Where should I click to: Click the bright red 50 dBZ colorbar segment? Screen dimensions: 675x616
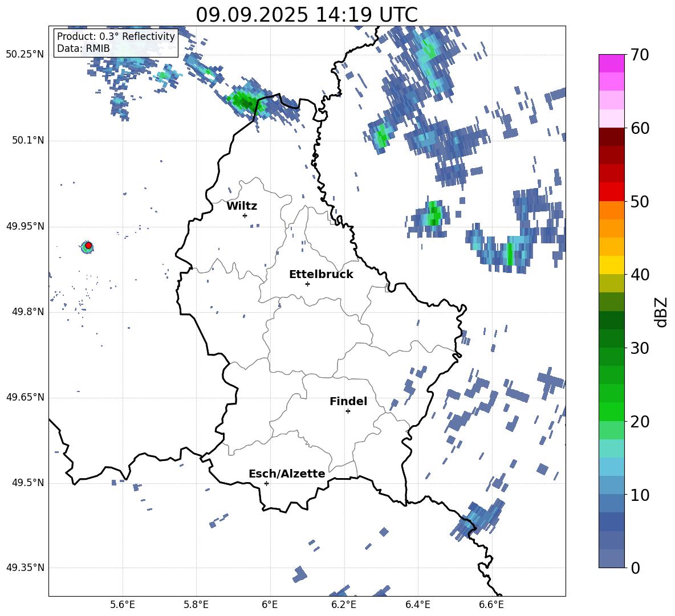click(611, 192)
